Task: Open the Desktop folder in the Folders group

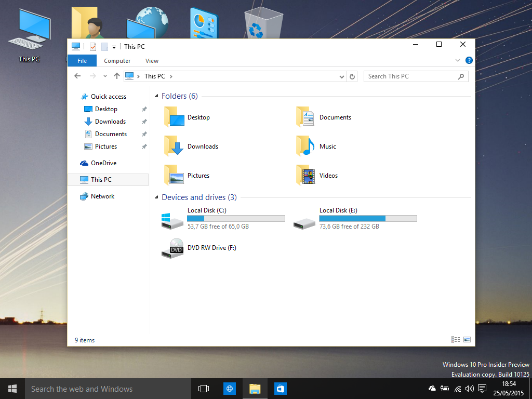Action: (x=187, y=117)
